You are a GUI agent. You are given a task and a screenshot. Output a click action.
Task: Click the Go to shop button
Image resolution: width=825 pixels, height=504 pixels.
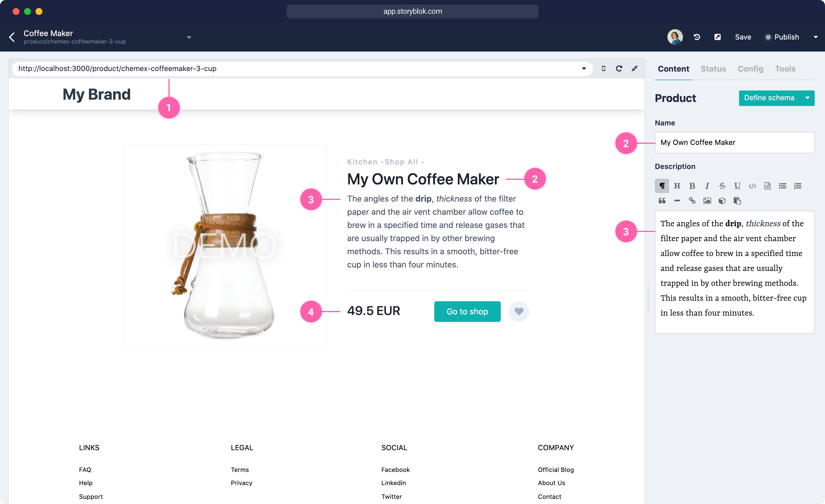[467, 311]
